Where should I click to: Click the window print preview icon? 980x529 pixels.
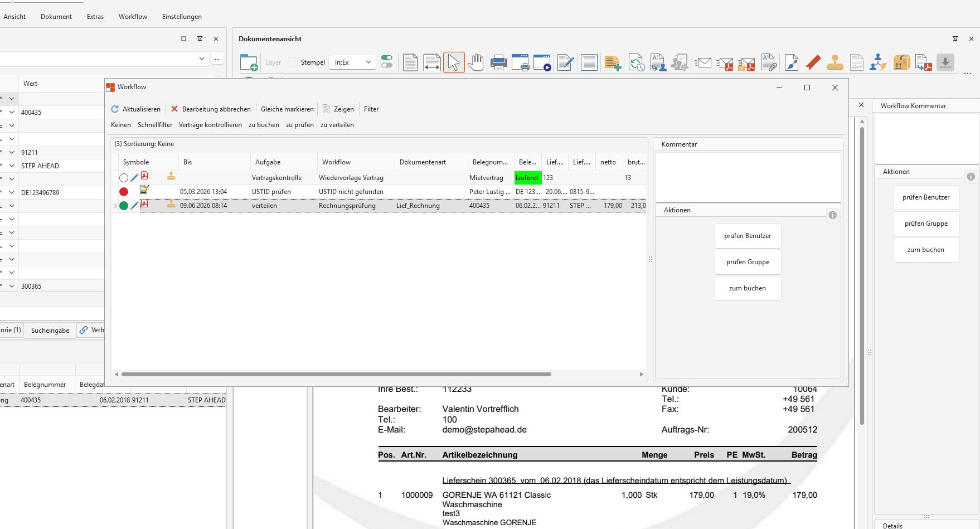point(520,62)
